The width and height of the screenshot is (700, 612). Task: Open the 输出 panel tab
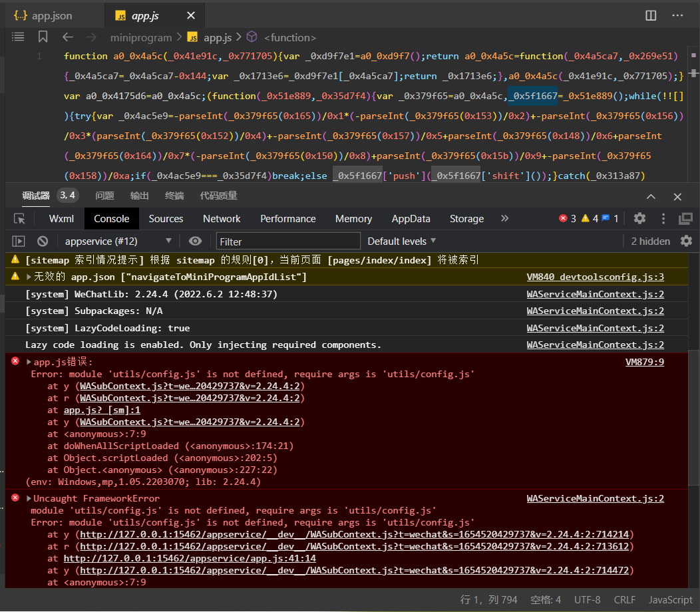point(139,196)
